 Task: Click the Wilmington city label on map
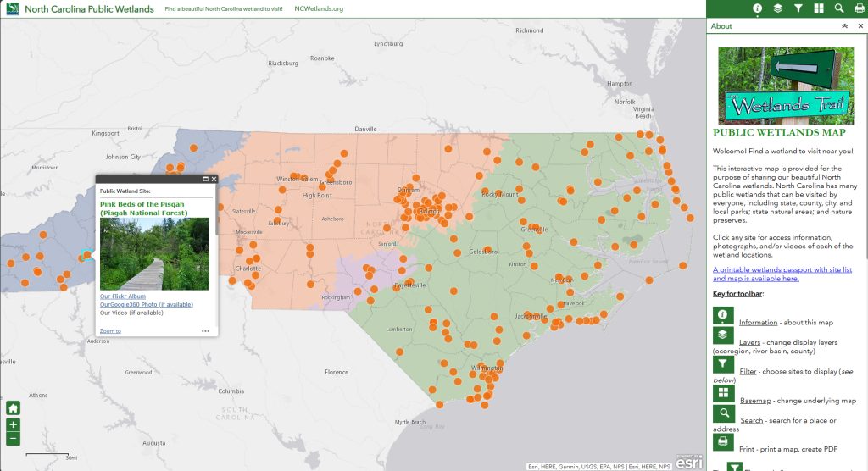(x=487, y=368)
